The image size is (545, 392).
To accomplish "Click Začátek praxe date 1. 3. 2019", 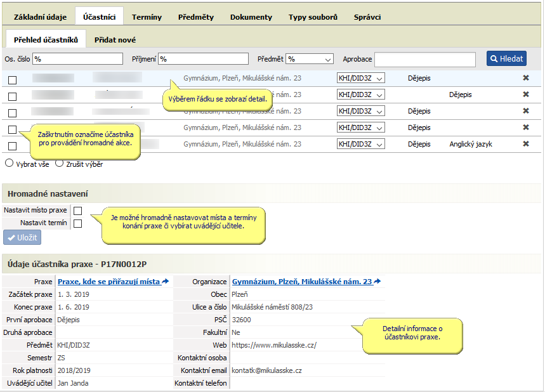I will pos(74,294).
